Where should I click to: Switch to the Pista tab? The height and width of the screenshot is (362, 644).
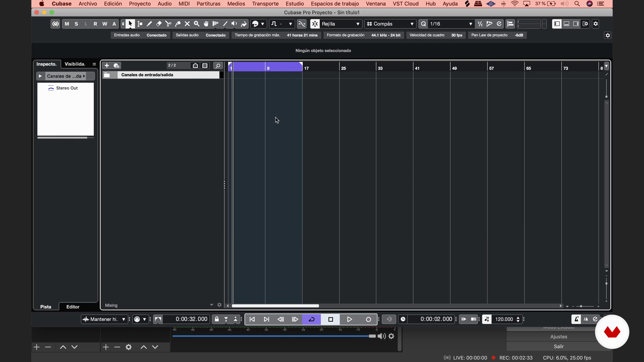point(46,307)
